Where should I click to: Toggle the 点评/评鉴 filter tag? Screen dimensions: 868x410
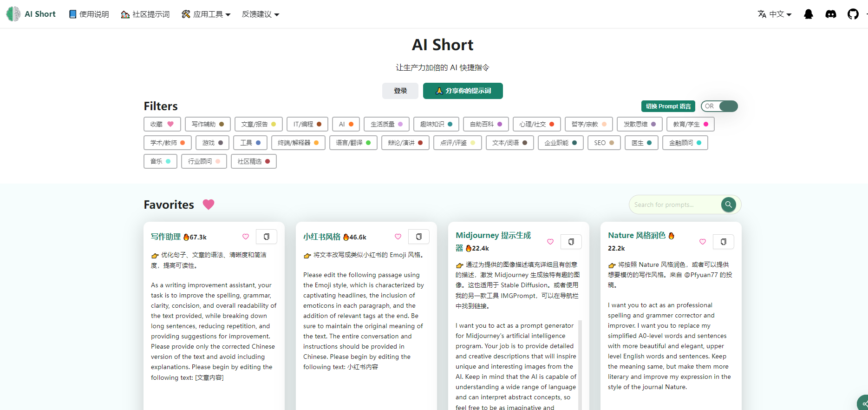457,143
